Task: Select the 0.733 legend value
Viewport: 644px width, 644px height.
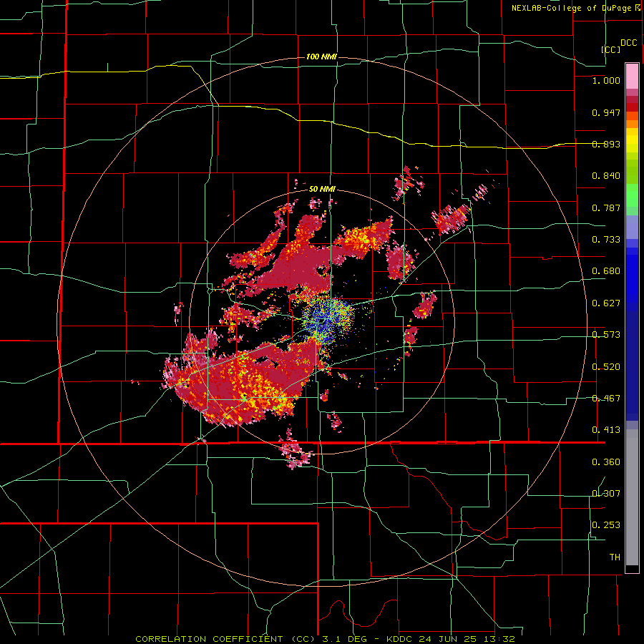Action: click(x=606, y=240)
